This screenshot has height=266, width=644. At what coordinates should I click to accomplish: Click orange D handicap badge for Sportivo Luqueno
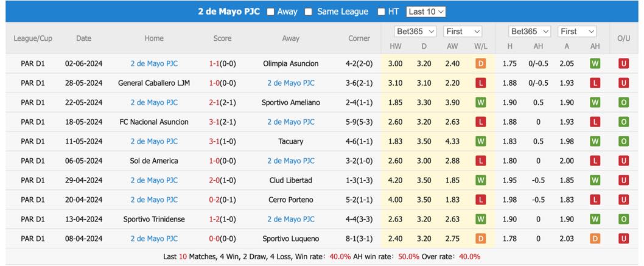click(595, 239)
